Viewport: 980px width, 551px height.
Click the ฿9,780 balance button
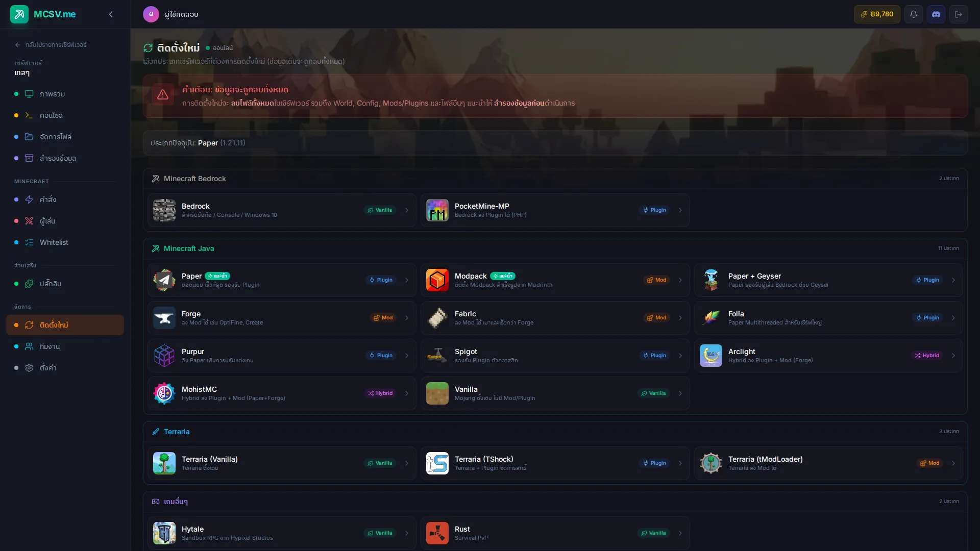click(876, 14)
